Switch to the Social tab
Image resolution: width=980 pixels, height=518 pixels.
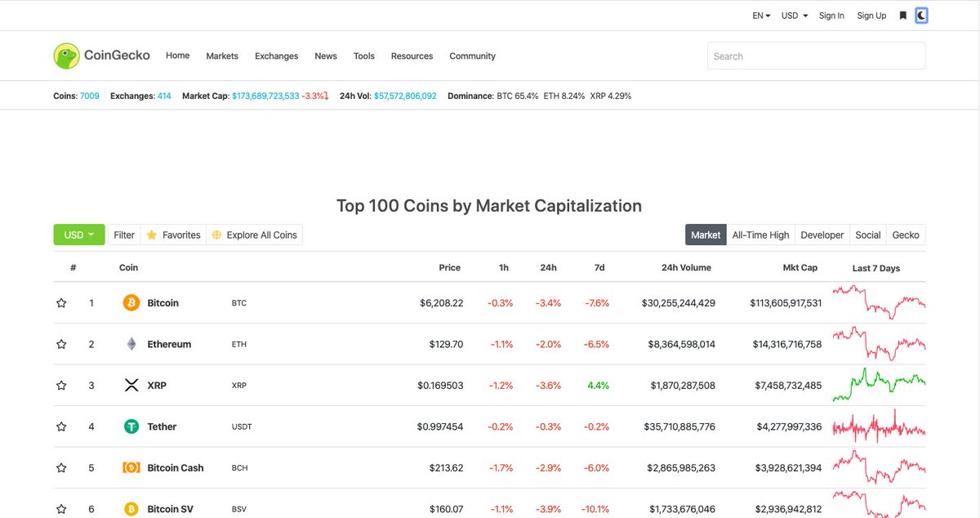868,234
